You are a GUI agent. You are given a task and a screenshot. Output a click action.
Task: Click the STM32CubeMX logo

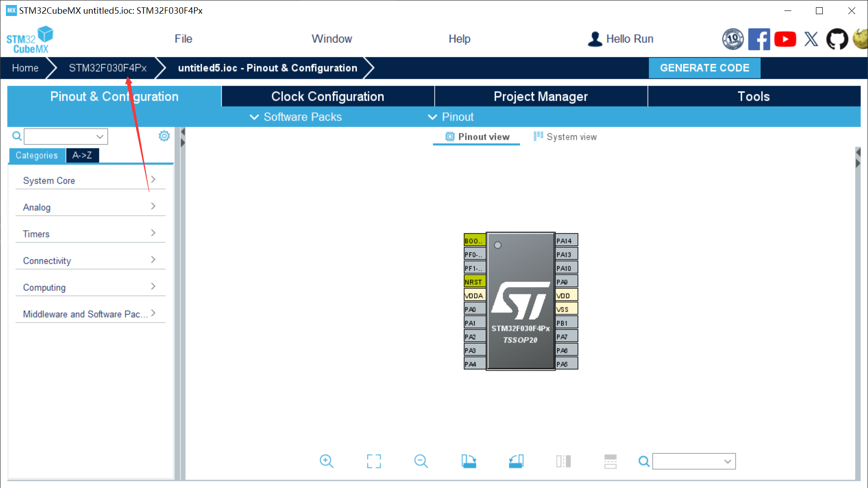pos(30,40)
